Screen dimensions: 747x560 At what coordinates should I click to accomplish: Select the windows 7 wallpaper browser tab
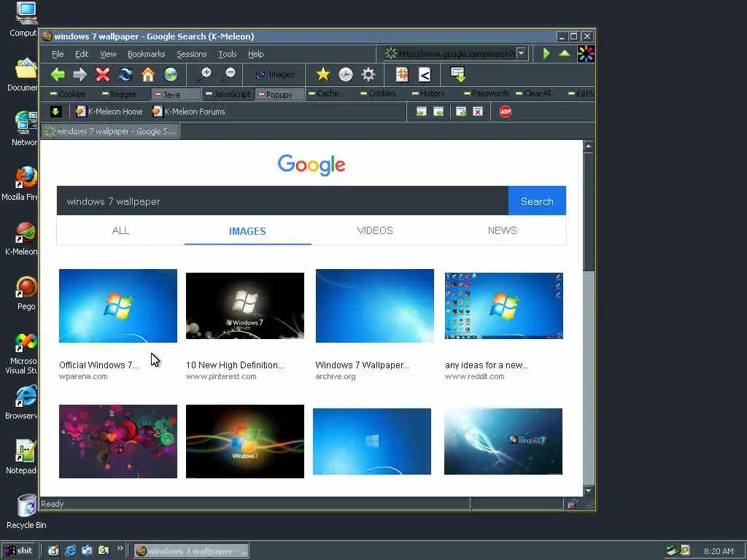[x=111, y=131]
